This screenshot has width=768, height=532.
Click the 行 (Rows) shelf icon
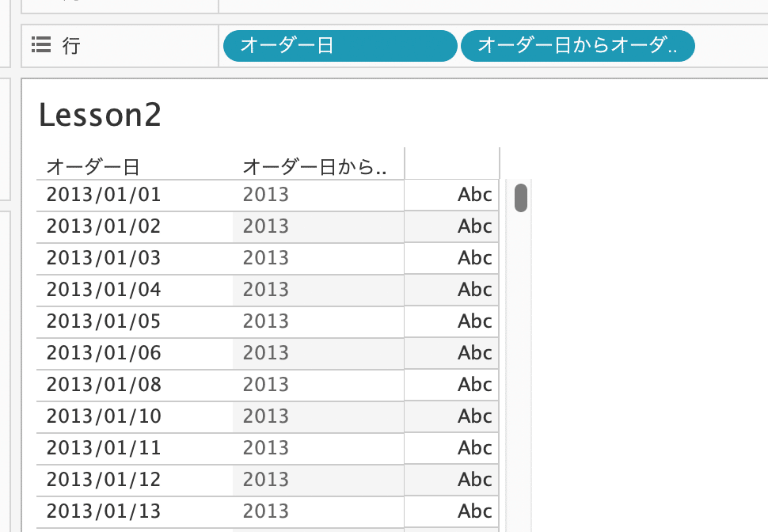tap(40, 45)
